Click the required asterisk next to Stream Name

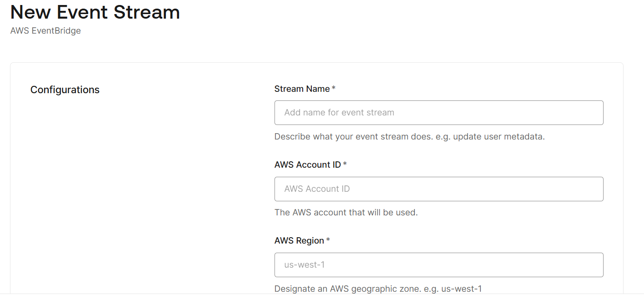click(x=333, y=87)
